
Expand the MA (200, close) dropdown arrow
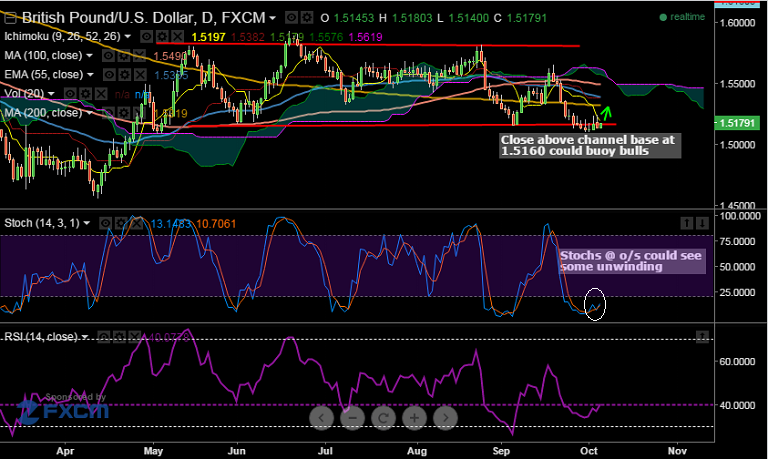coord(90,113)
